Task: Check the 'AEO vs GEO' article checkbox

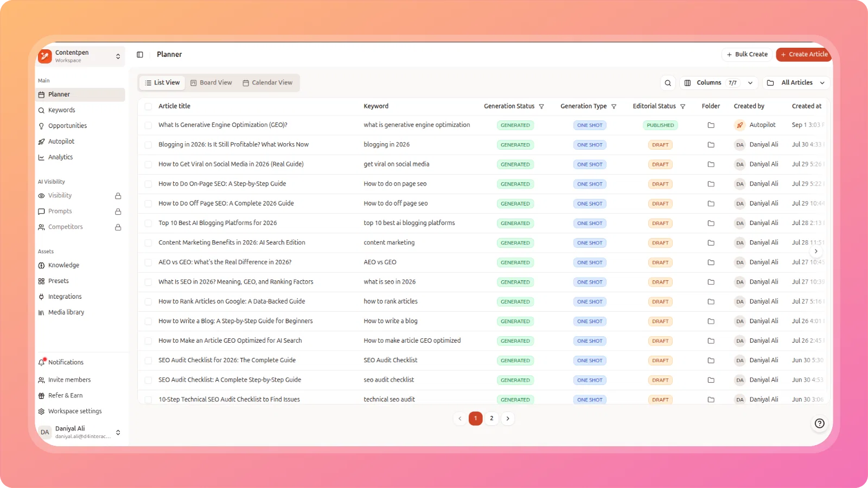Action: (148, 262)
